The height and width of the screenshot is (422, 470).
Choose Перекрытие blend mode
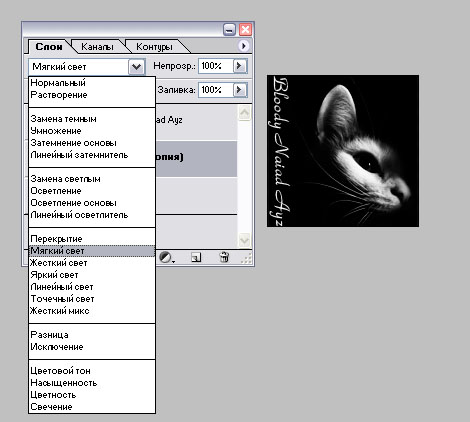pyautogui.click(x=92, y=239)
